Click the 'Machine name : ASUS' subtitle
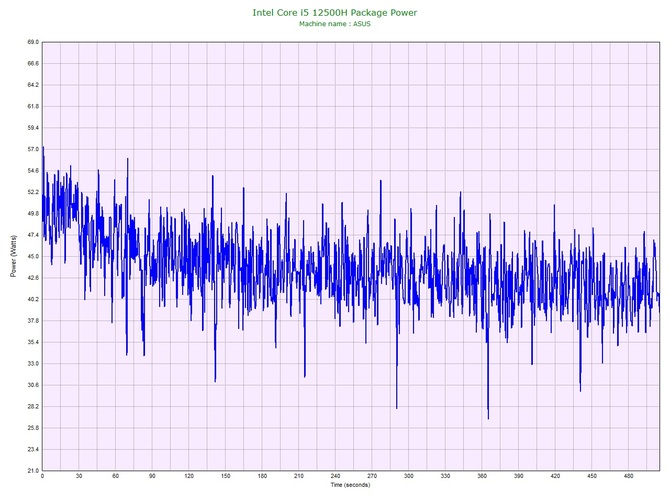 [x=335, y=24]
